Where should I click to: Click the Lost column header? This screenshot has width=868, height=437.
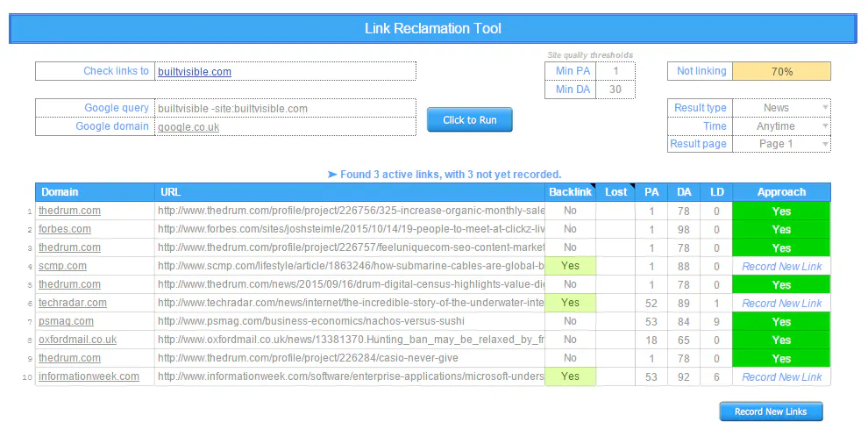615,191
